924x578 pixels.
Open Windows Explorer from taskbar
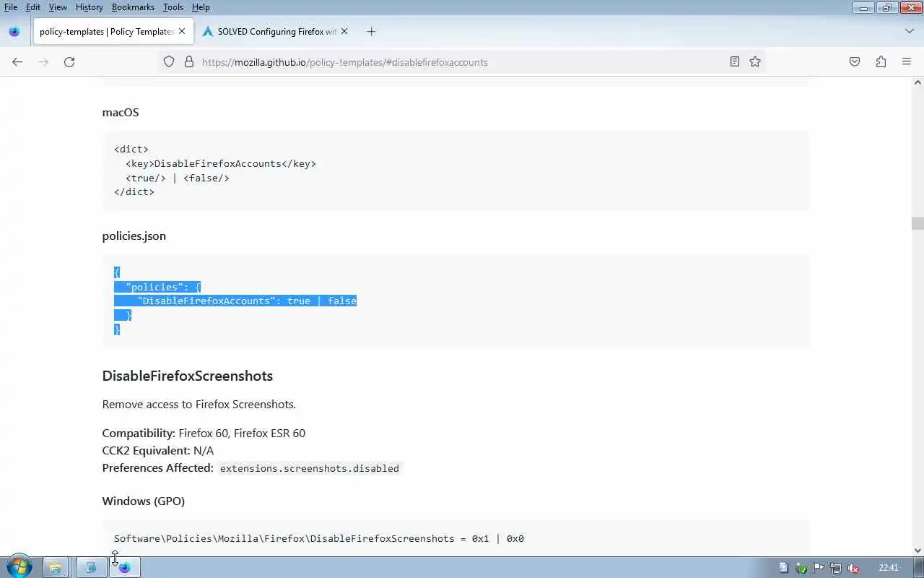pos(56,567)
